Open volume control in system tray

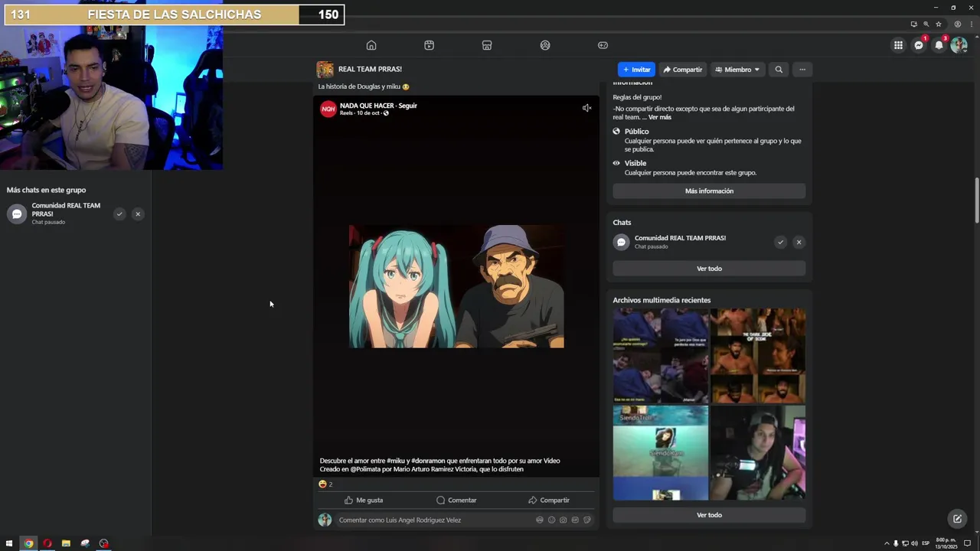pyautogui.click(x=914, y=543)
